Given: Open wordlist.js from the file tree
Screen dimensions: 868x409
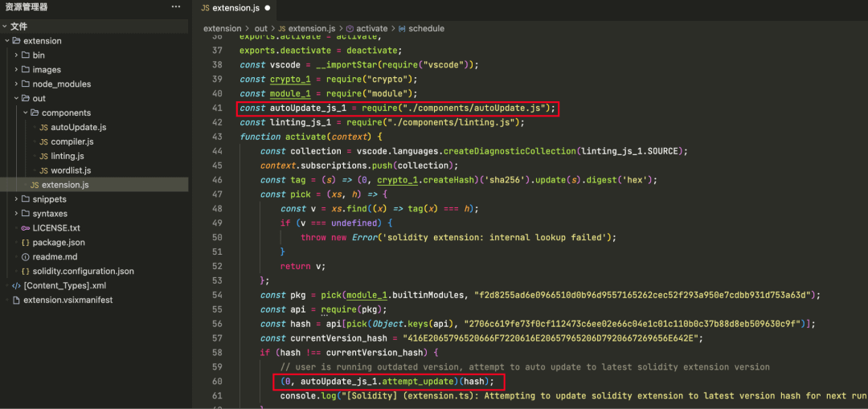Looking at the screenshot, I should click(71, 170).
